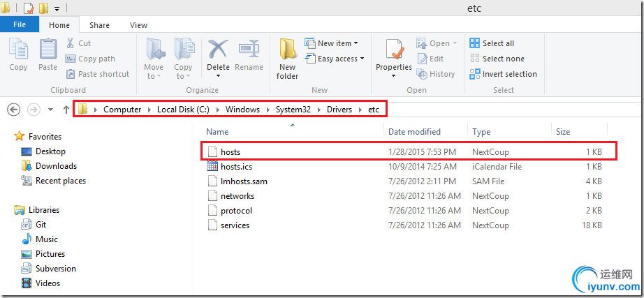Screen dimensions: 644x298
Task: Click the Edit command
Action: click(x=430, y=59)
